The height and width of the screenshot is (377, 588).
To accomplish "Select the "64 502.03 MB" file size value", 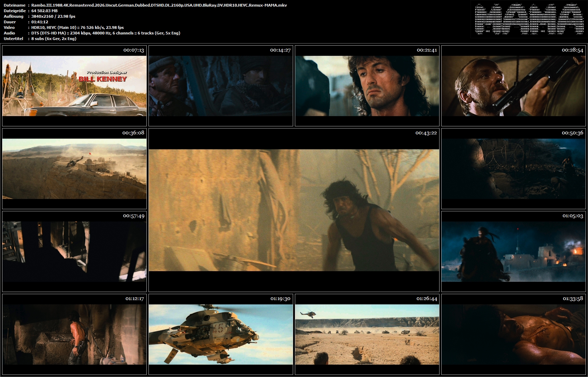I will click(44, 11).
